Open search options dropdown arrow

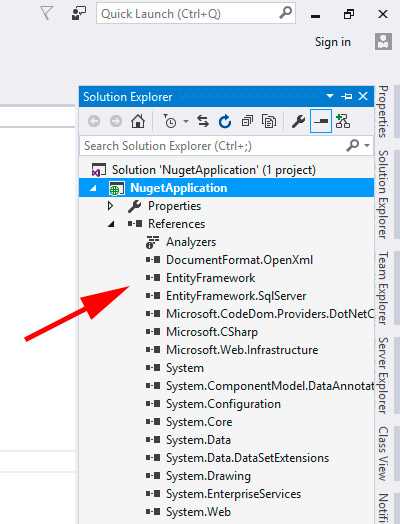click(x=367, y=145)
